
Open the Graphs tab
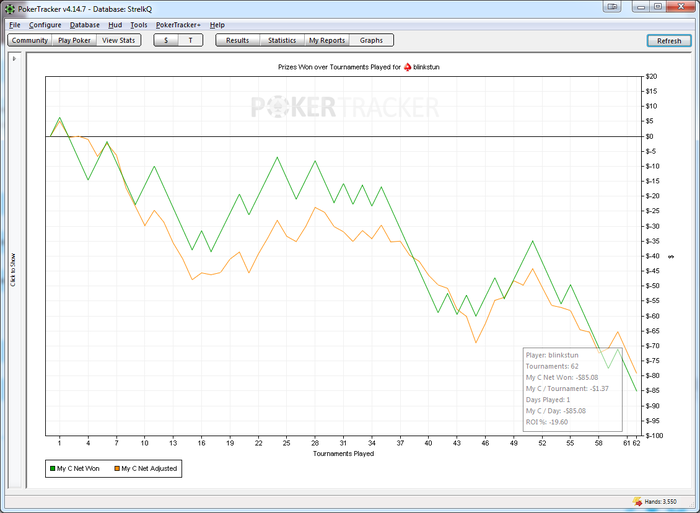pyautogui.click(x=371, y=40)
